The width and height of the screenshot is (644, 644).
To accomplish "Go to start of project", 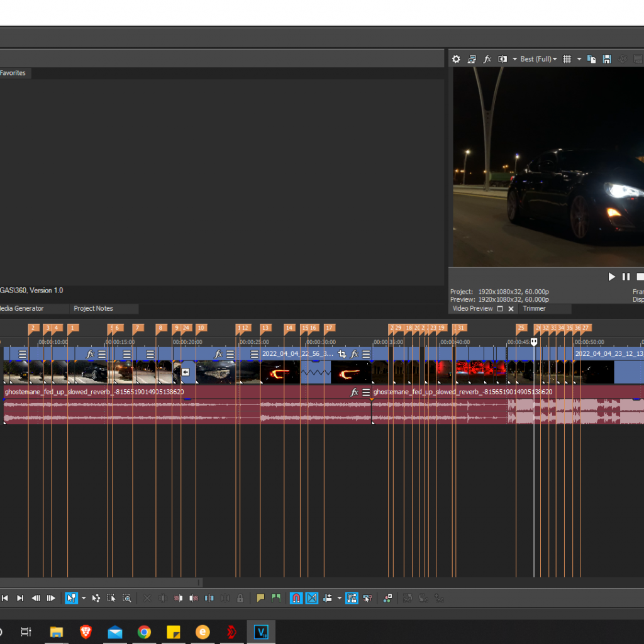I will coord(5,598).
